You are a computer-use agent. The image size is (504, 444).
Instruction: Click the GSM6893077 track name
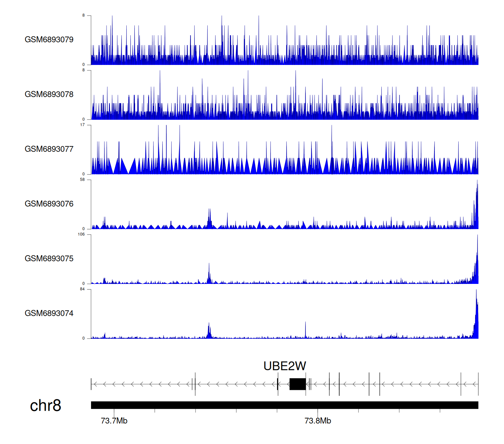tap(49, 149)
